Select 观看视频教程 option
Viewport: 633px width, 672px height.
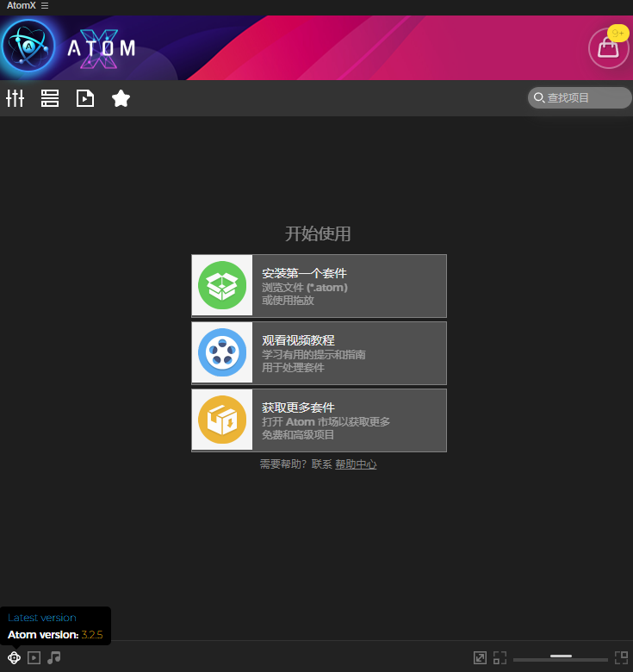coord(319,353)
